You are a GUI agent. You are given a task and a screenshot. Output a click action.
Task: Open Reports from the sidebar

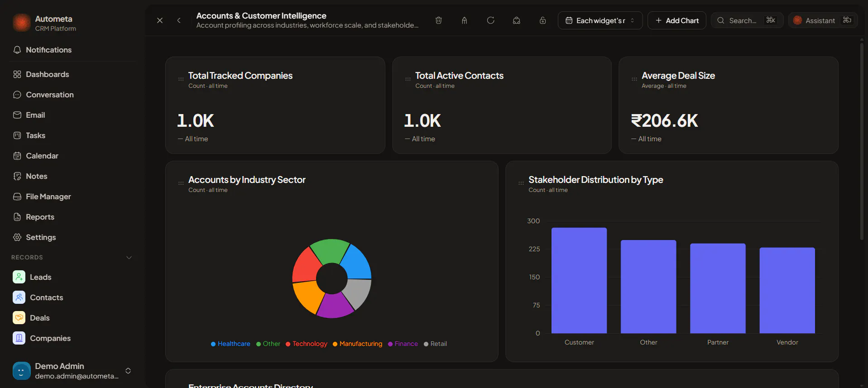72,217
